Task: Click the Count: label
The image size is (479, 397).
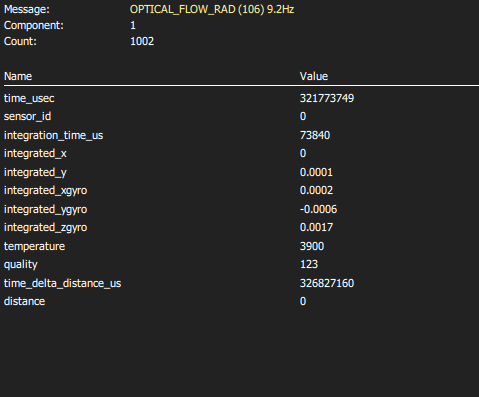Action: tap(20, 41)
